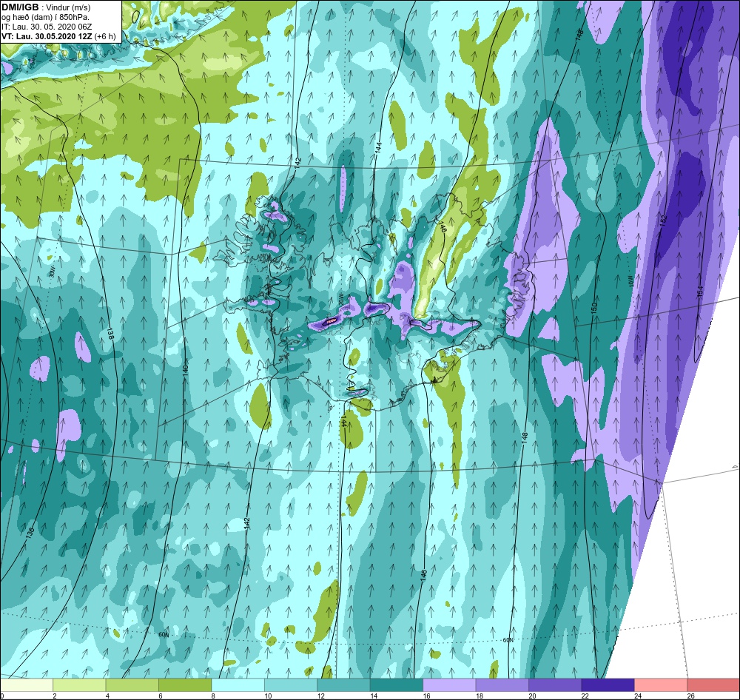Select the dark teal 14–16 m/s legend swatch

coord(397,684)
